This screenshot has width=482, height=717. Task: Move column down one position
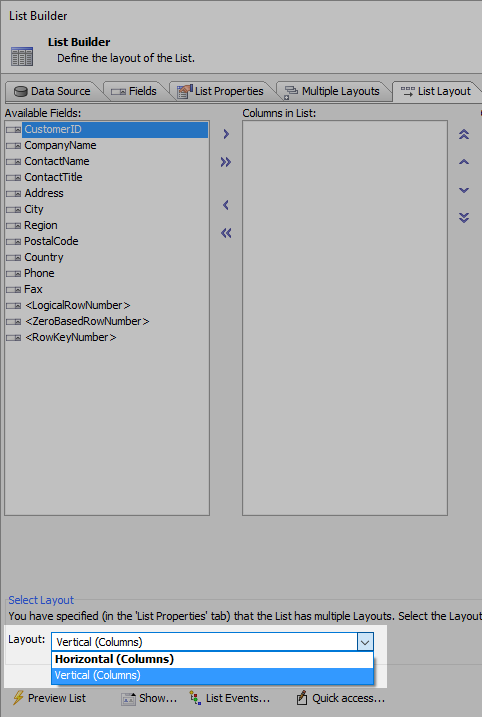point(464,190)
